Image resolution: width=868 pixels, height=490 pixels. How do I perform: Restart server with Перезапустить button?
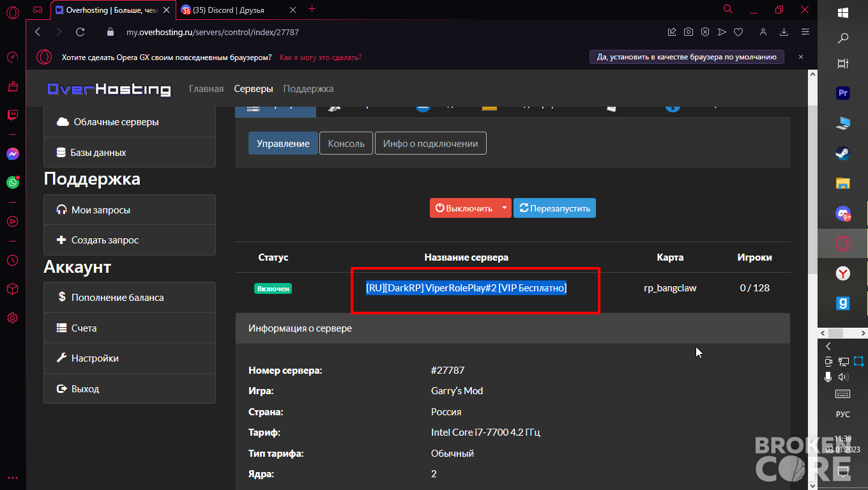[554, 208]
